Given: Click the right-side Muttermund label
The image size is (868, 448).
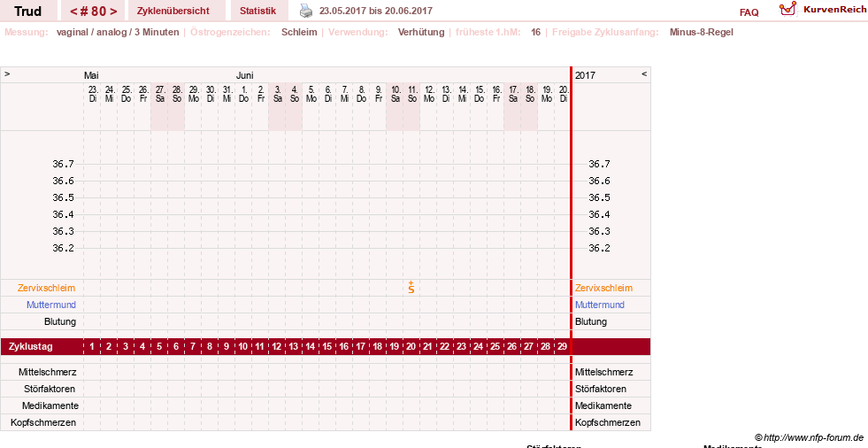Looking at the screenshot, I should 600,305.
